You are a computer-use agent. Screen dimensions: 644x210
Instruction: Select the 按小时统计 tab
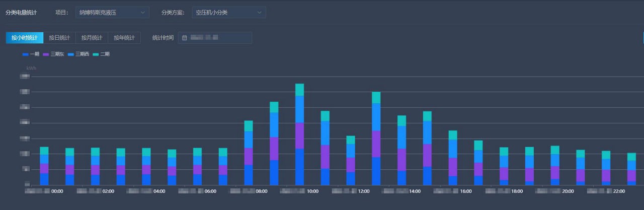coord(25,38)
